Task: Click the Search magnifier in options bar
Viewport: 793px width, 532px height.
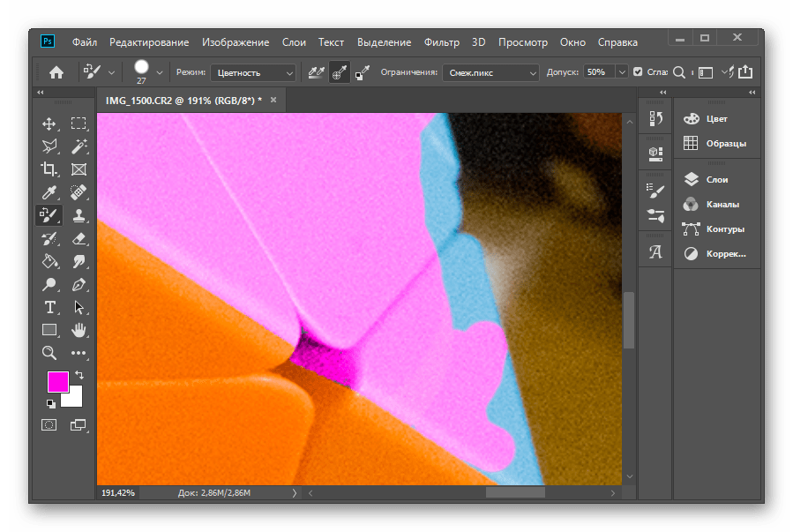Action: pos(679,72)
